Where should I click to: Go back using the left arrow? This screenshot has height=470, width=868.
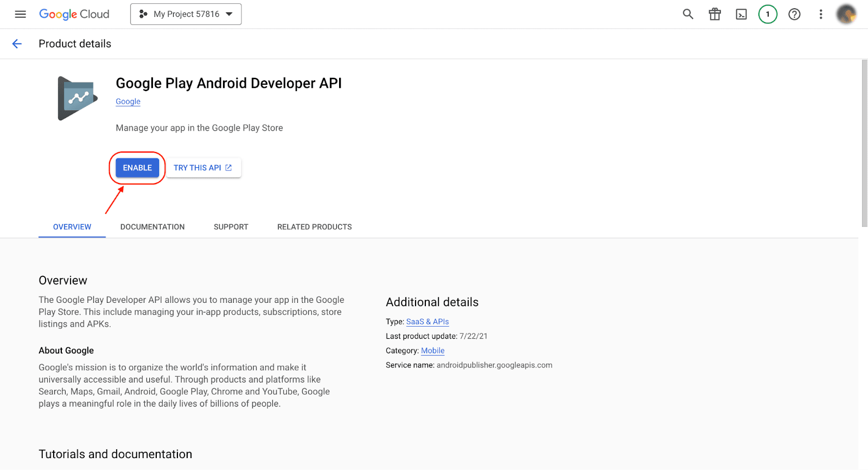[x=17, y=44]
